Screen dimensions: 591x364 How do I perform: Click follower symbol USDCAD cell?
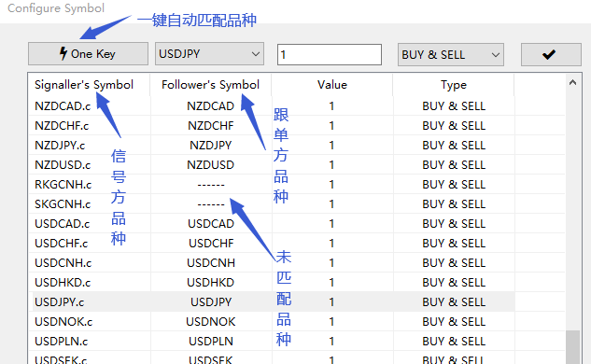pyautogui.click(x=211, y=224)
